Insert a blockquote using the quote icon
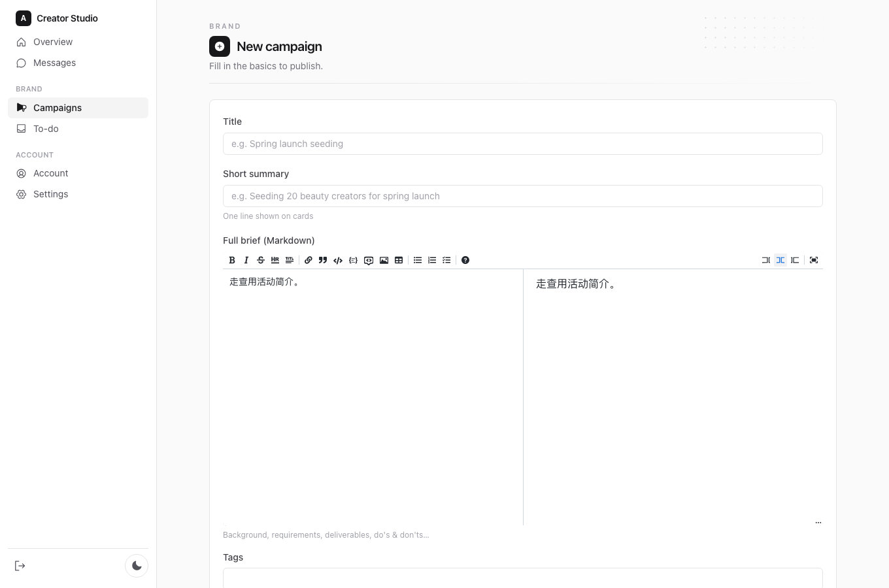The height and width of the screenshot is (588, 889). (x=323, y=260)
